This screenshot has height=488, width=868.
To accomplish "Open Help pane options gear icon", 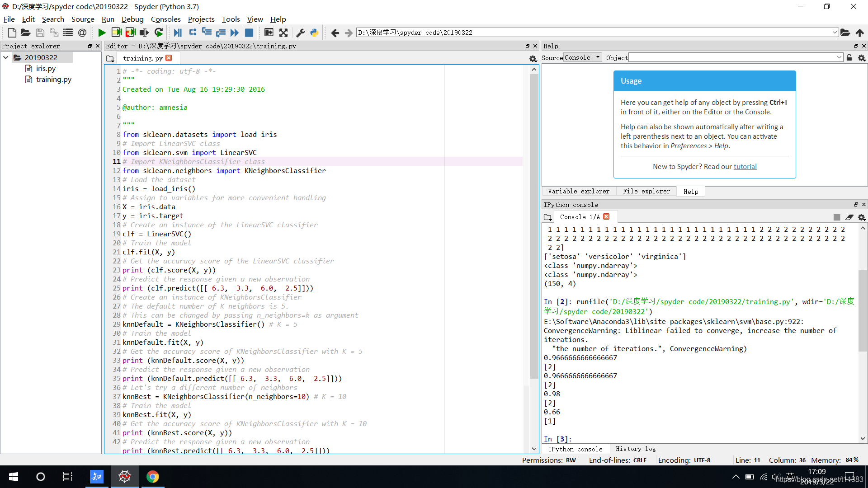I will [x=862, y=58].
